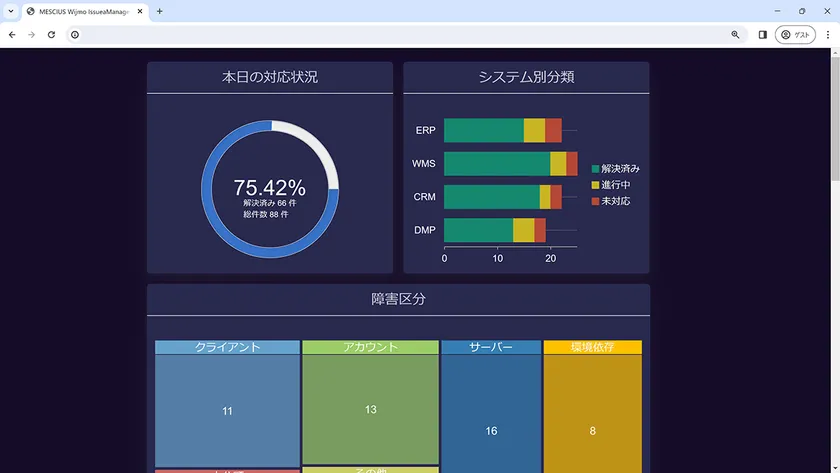Screen dimensions: 840x473
Task: Click the システム別分類 panel title
Action: pos(526,77)
